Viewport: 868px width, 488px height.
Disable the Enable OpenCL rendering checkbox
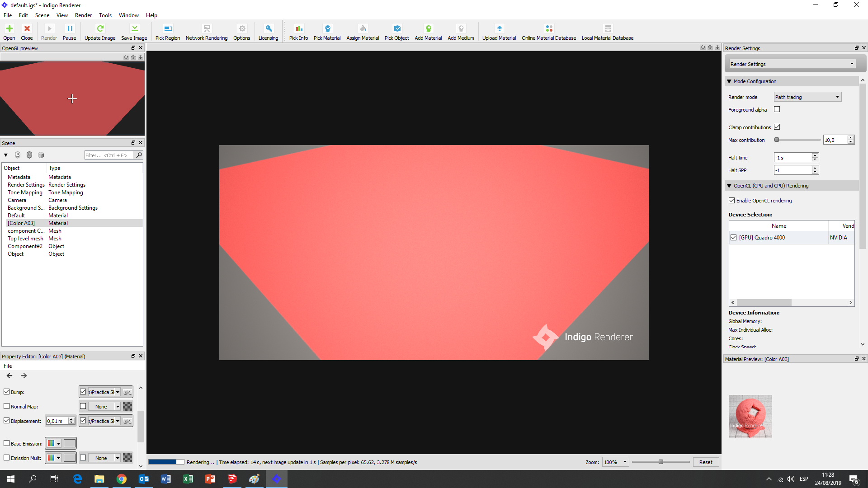732,201
